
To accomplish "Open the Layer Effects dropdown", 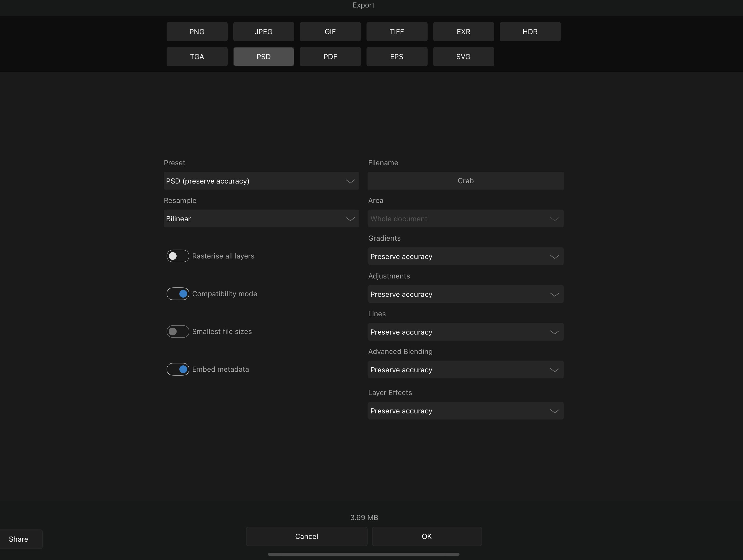I will tap(466, 411).
